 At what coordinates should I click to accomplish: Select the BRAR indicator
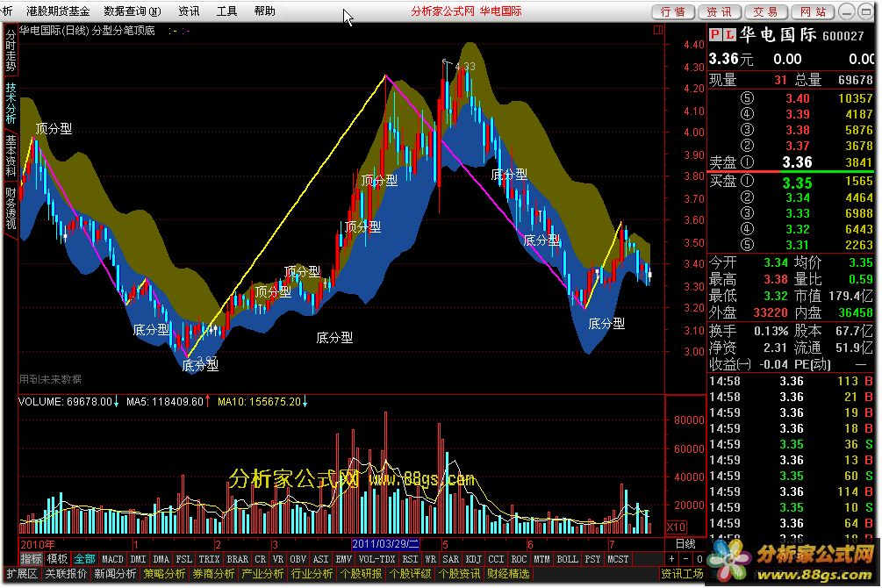[237, 559]
